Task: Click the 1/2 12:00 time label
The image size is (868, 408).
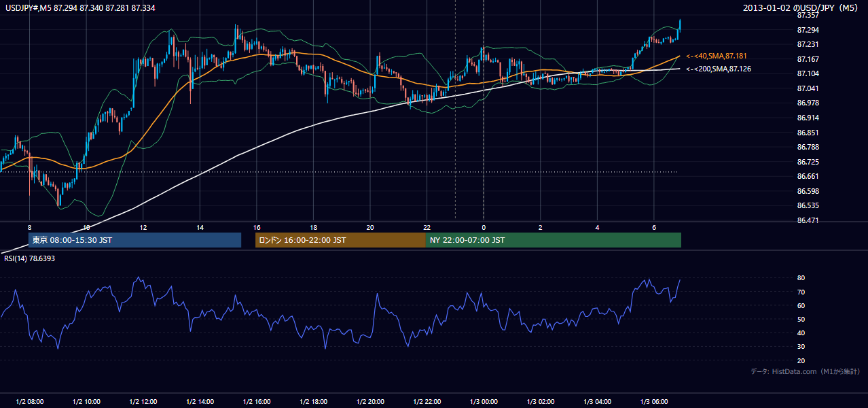Action: pos(143,401)
